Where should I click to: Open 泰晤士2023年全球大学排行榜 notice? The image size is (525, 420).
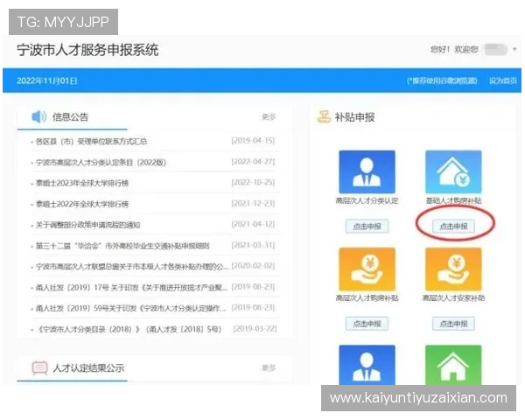click(x=82, y=183)
